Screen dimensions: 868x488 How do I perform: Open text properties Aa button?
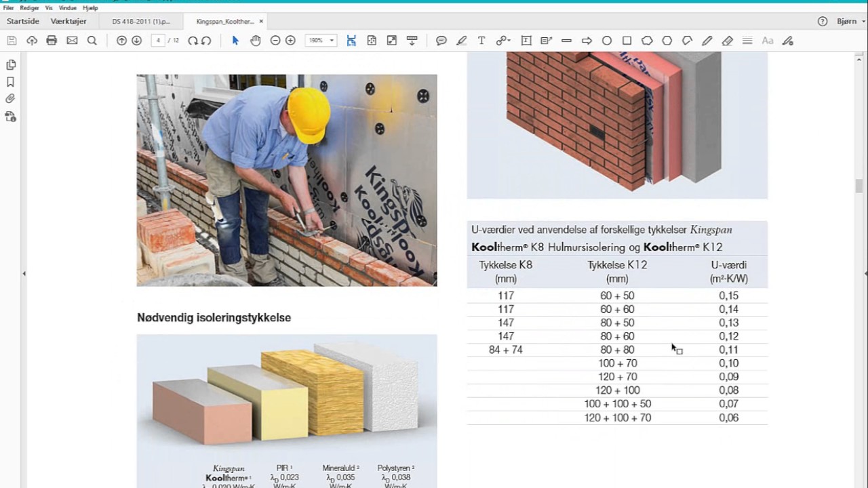(768, 41)
